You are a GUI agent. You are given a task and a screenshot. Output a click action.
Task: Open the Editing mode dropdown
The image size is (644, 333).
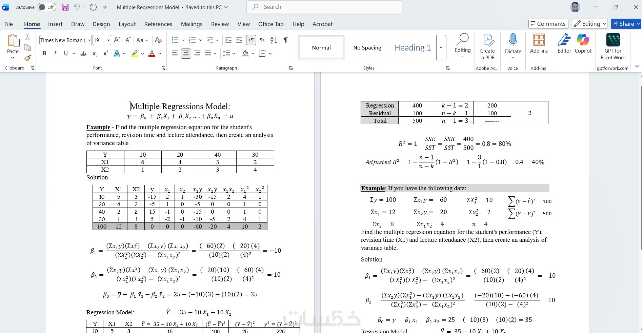point(590,24)
